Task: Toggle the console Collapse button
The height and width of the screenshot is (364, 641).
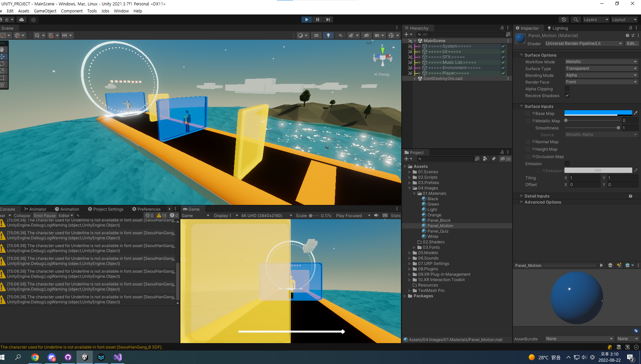Action: coord(22,215)
